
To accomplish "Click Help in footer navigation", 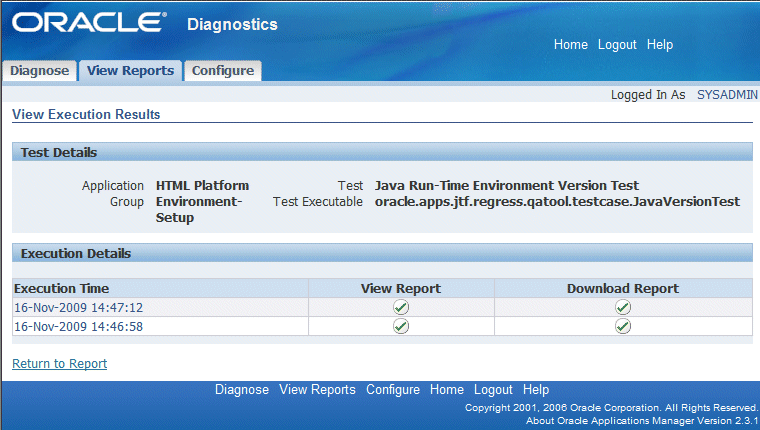I will 536,390.
